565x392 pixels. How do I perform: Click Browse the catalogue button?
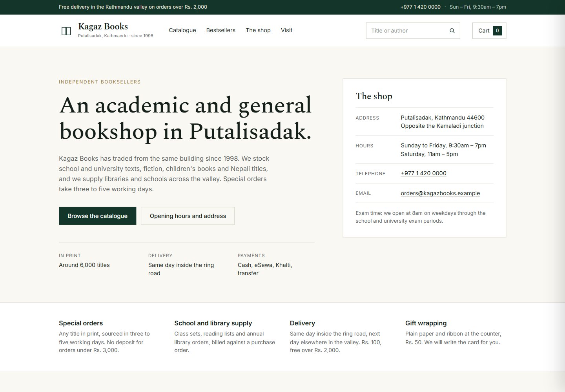(97, 216)
